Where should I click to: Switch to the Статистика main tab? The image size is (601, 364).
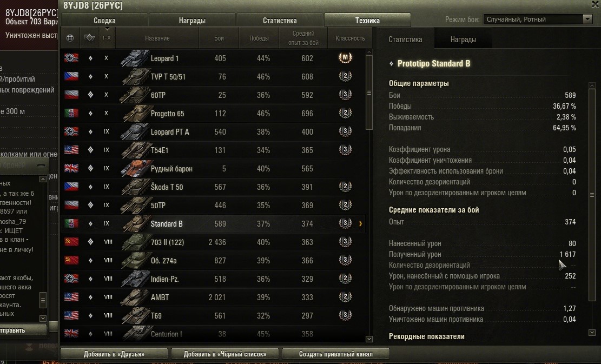pos(280,21)
